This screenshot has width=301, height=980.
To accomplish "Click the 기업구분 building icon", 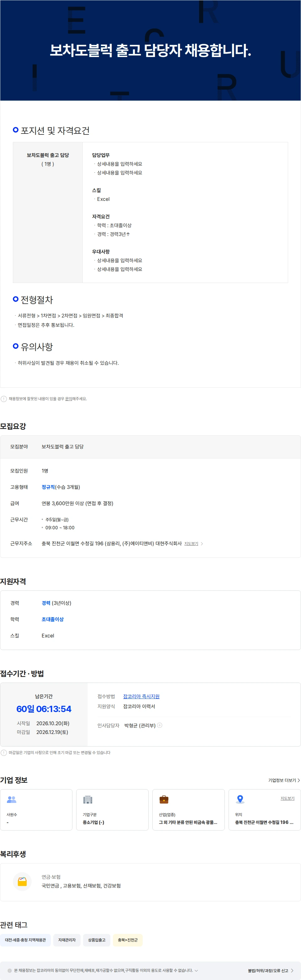I will [x=88, y=799].
